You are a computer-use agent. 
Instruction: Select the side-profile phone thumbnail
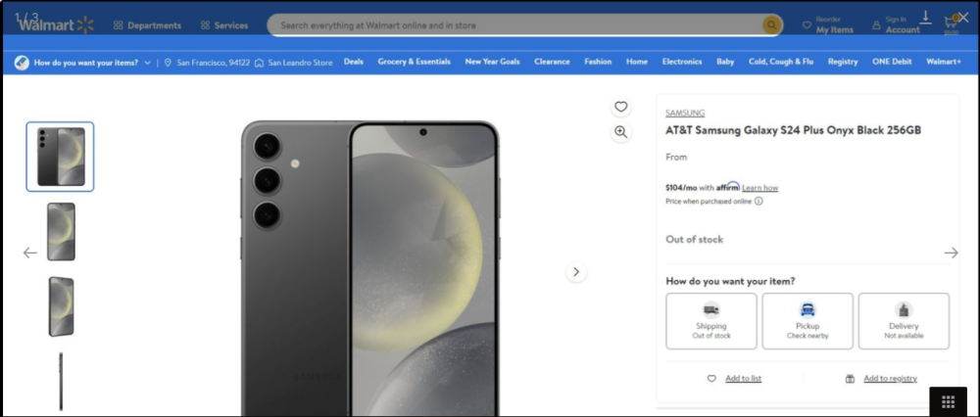pos(61,382)
